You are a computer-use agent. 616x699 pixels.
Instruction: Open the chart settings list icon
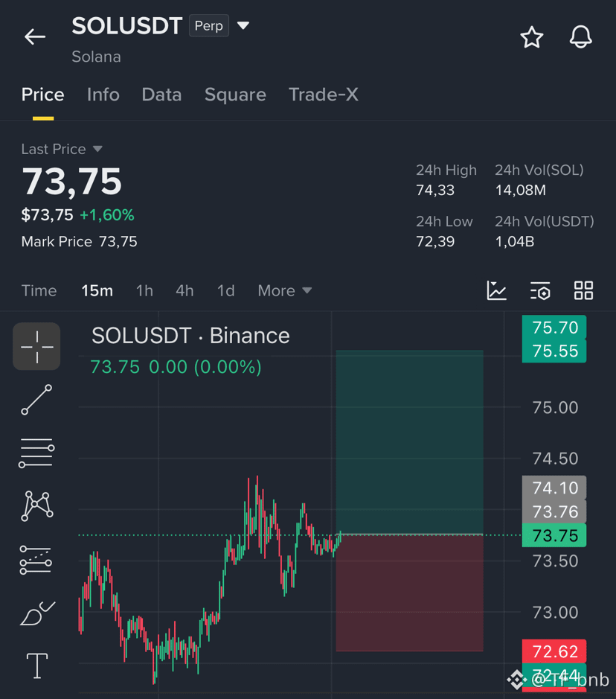tap(540, 290)
